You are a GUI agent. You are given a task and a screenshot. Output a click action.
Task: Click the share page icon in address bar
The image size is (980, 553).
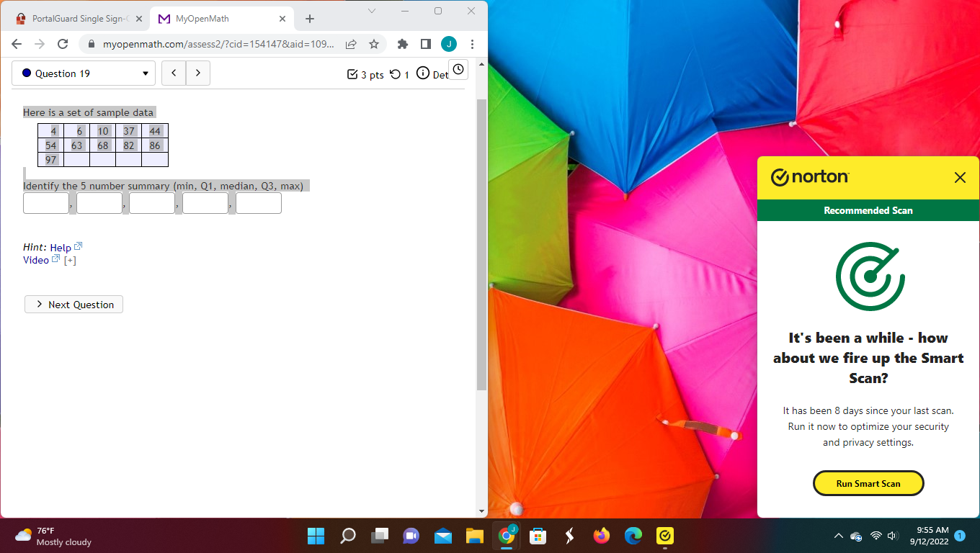(351, 45)
